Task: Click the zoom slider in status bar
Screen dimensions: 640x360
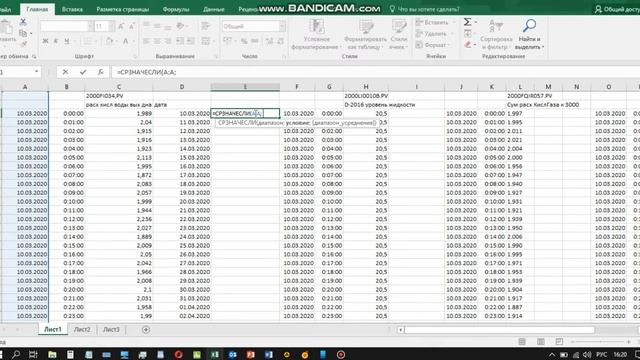Action: [600, 341]
